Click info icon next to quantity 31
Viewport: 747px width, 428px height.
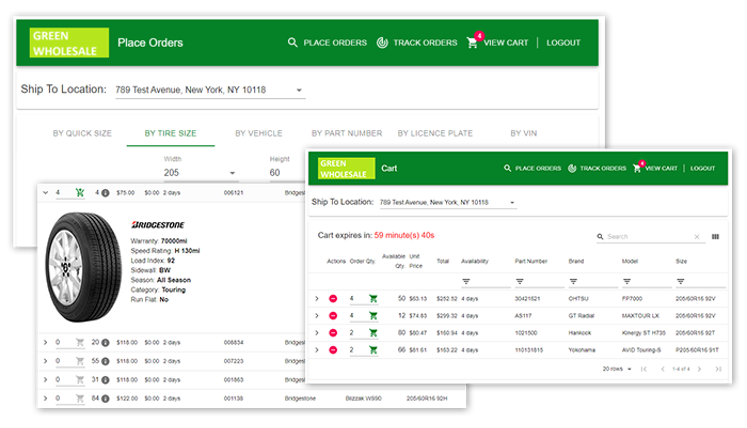click(x=105, y=380)
